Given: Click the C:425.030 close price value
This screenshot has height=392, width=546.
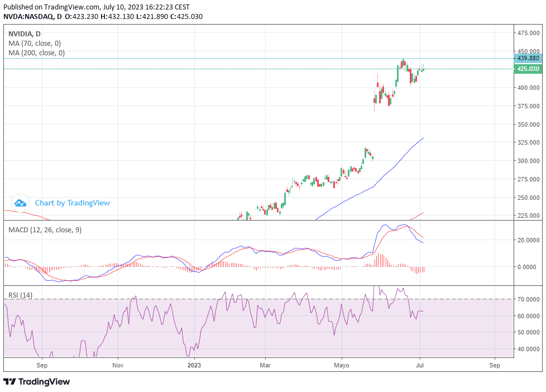Looking at the screenshot, I should tap(186, 16).
